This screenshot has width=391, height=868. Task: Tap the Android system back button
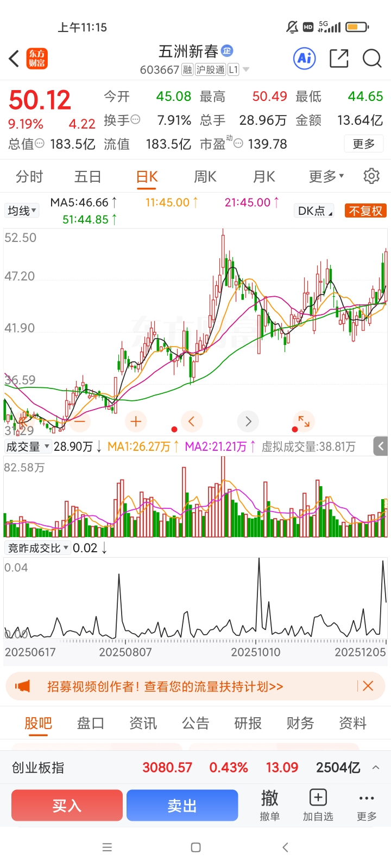[x=285, y=847]
